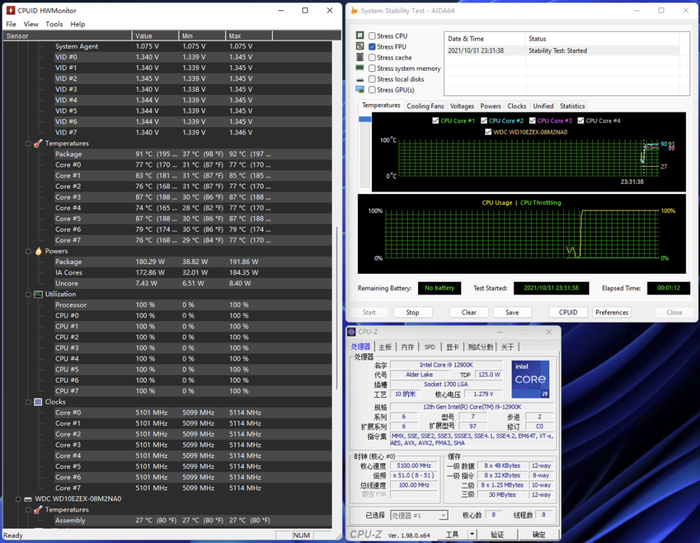Click the AIDA64 flame icon in title bar
Viewport: 700px width, 543px height.
coord(354,10)
